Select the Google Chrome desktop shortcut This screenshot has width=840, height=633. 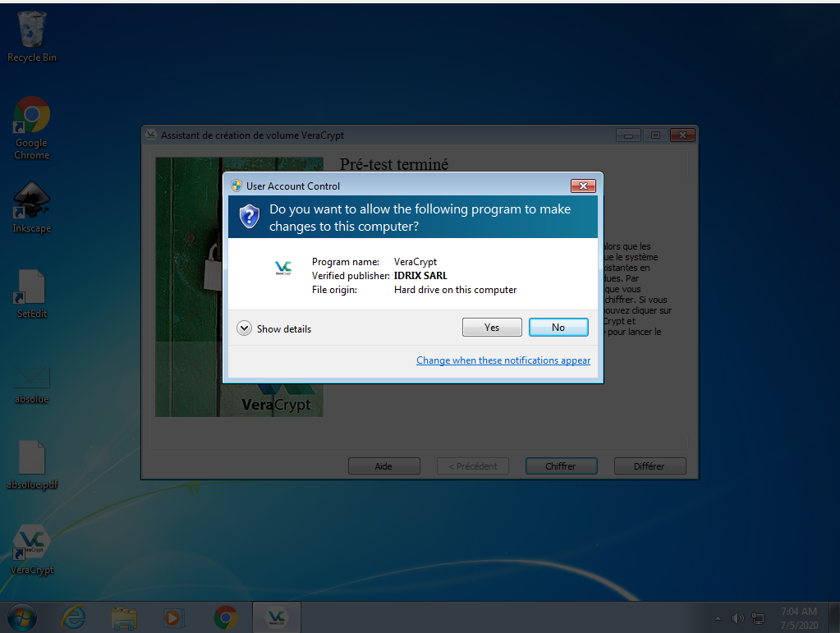(x=31, y=128)
